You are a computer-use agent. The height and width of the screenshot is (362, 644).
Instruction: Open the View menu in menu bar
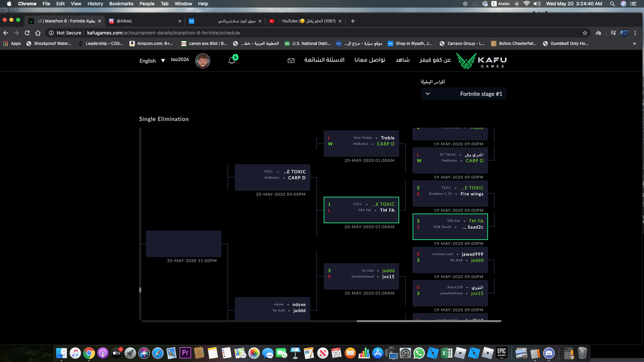click(76, 4)
